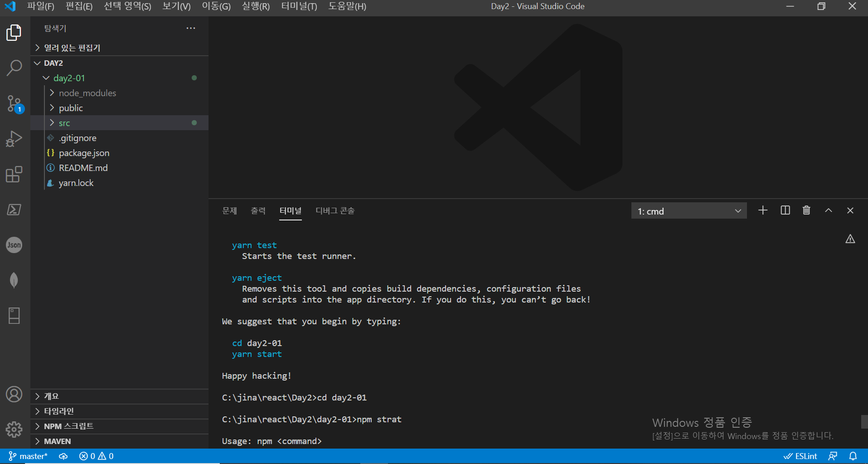
Task: Open the Extensions view icon
Action: (x=14, y=174)
